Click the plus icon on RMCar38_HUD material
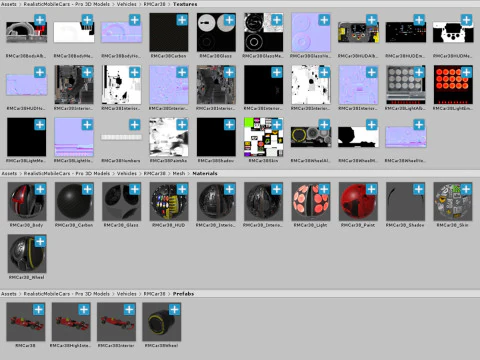 182,189
